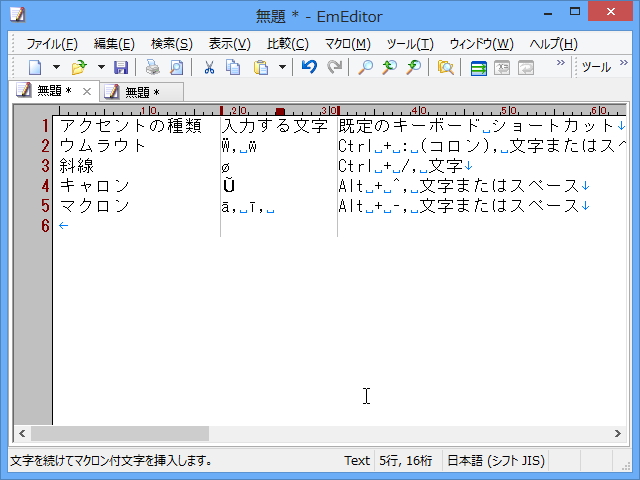Viewport: 640px width, 480px height.
Task: Click the ø character on line 3
Action: [226, 167]
